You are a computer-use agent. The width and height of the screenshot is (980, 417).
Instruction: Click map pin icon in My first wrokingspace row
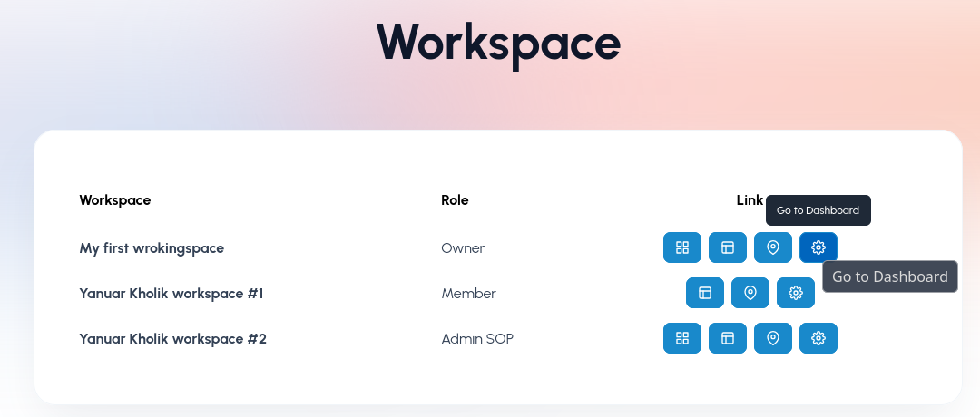point(773,247)
